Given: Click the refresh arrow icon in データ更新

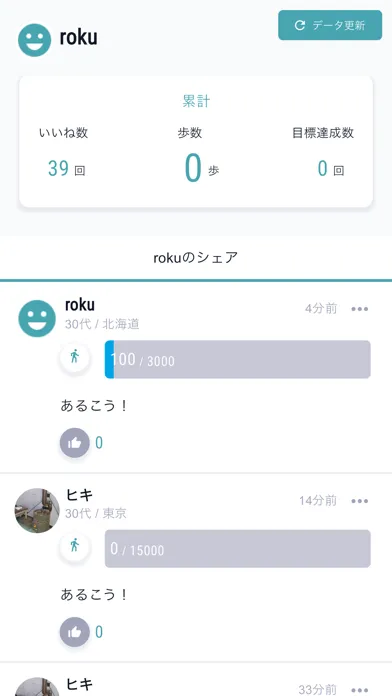Looking at the screenshot, I should coord(300,25).
